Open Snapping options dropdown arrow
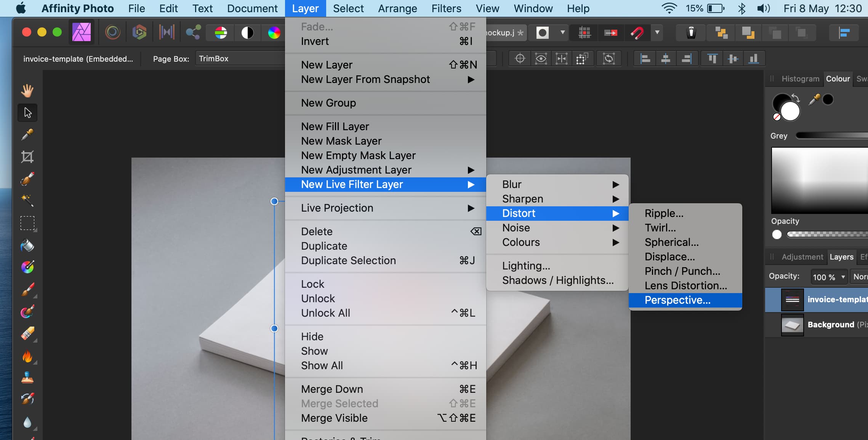This screenshot has width=868, height=440. pos(657,33)
